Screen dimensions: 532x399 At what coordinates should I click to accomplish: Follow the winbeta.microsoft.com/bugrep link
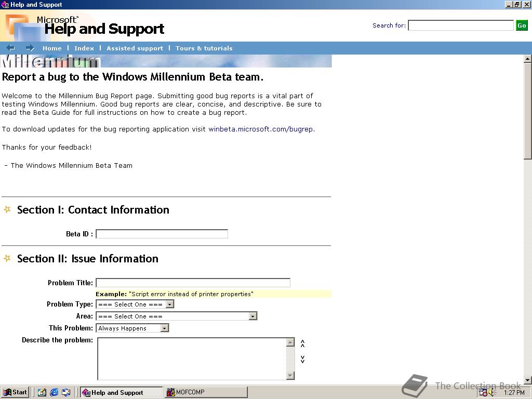pyautogui.click(x=261, y=129)
